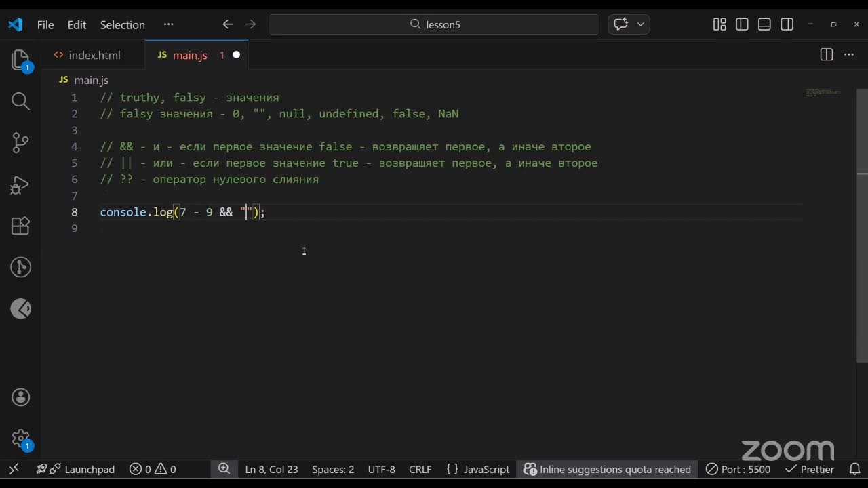The width and height of the screenshot is (868, 488).
Task: Go back with the left arrow
Action: click(228, 24)
